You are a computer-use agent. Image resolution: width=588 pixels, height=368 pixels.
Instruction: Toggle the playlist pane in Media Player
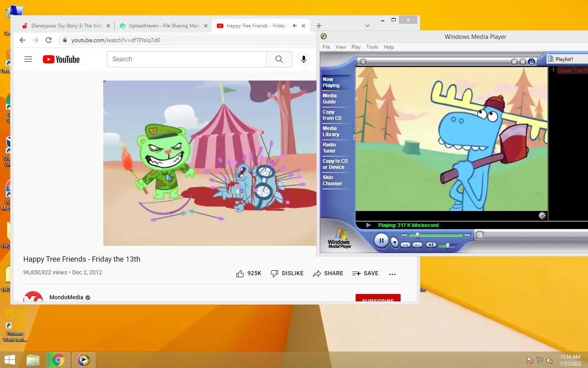[x=531, y=62]
